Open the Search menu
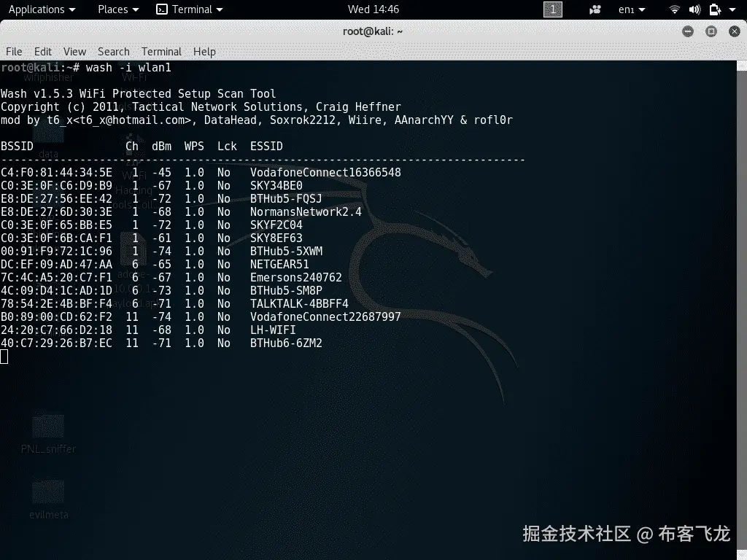 113,52
